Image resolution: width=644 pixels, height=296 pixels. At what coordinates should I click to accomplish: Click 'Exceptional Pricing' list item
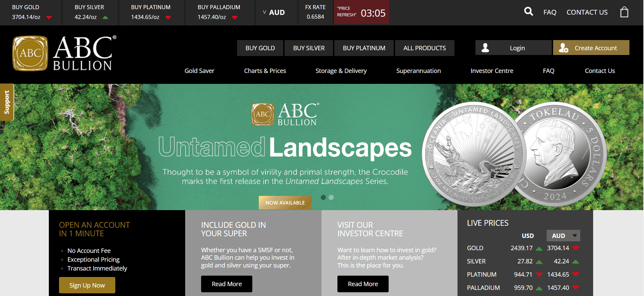94,259
